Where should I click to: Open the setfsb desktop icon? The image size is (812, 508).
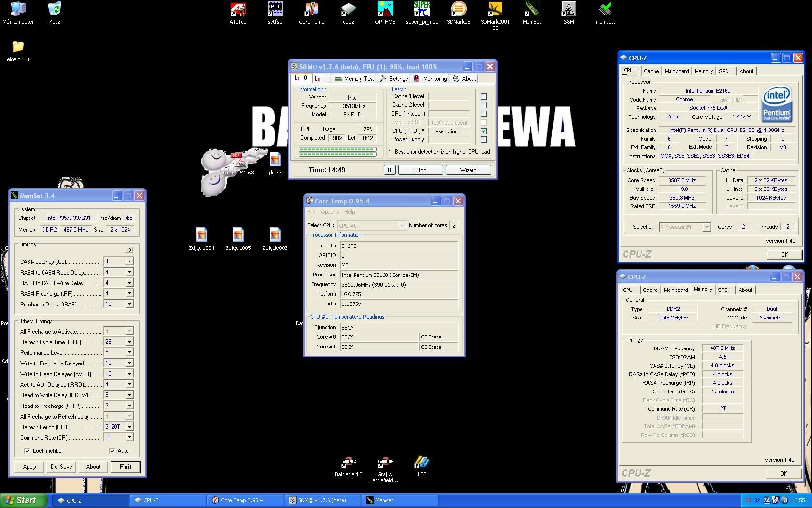pyautogui.click(x=275, y=13)
